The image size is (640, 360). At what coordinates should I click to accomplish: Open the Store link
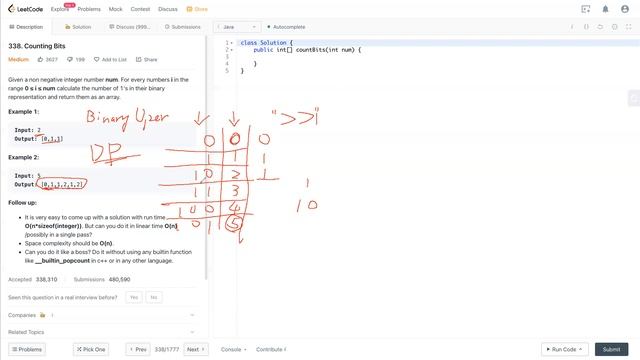(197, 9)
